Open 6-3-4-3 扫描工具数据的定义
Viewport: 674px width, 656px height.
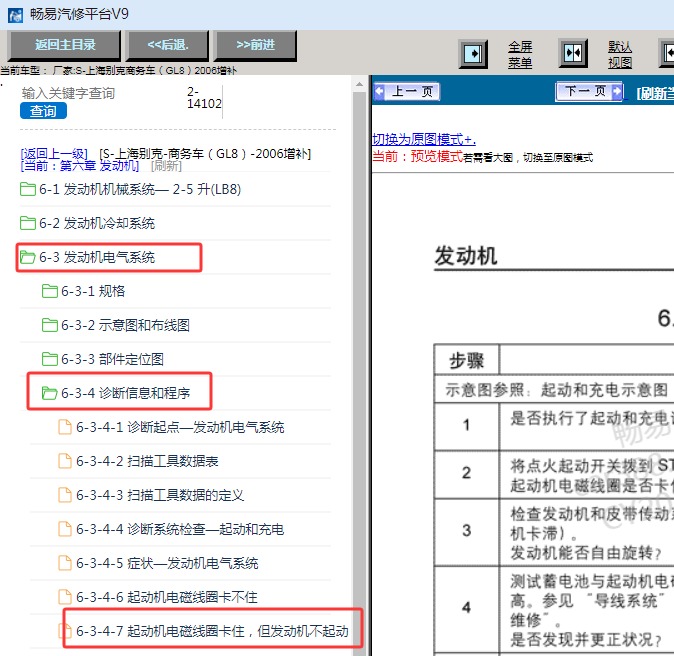tap(160, 495)
